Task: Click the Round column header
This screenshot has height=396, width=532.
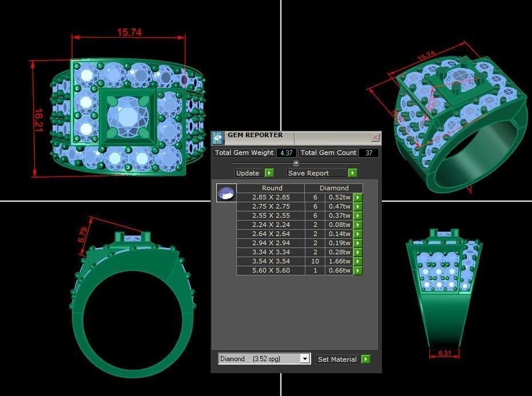Action: [x=271, y=188]
